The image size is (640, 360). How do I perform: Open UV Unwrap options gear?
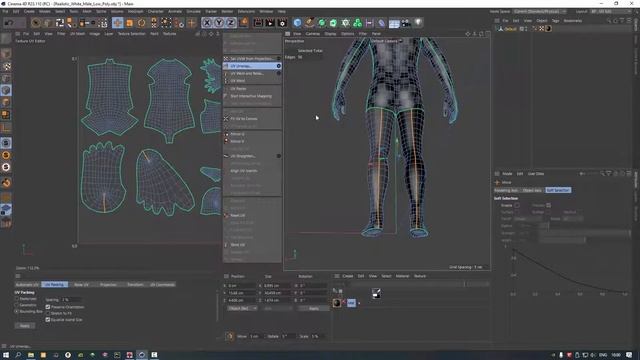(279, 66)
